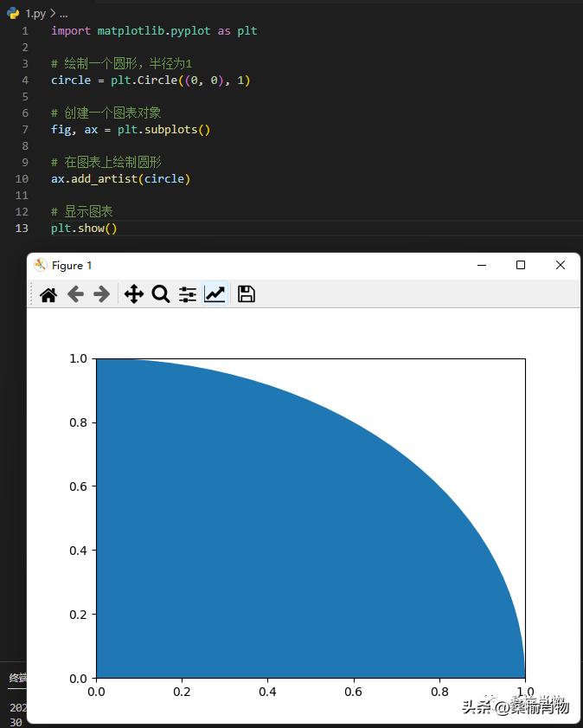Place cursor on the plt.show() line
This screenshot has height=728, width=583.
coord(84,229)
